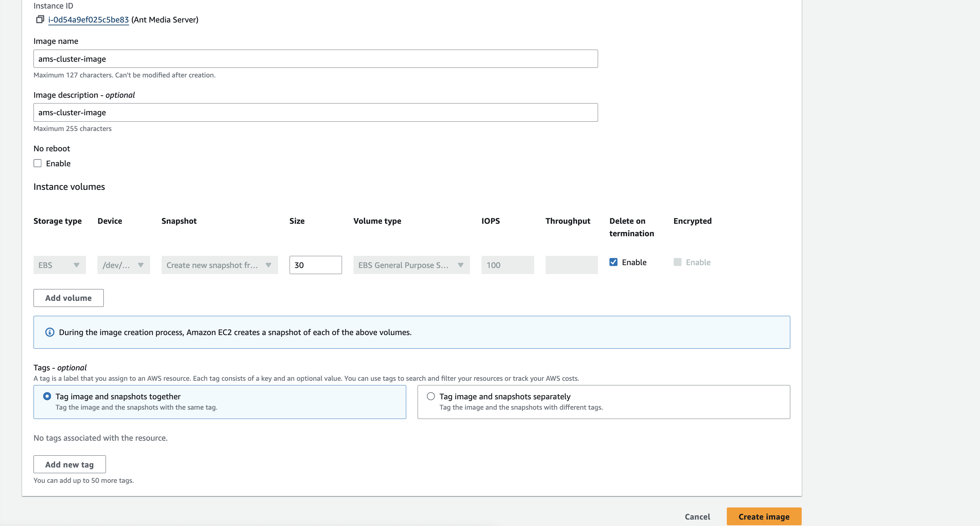The width and height of the screenshot is (980, 526).
Task: Copy the instance ID with the copy icon
Action: pos(40,19)
